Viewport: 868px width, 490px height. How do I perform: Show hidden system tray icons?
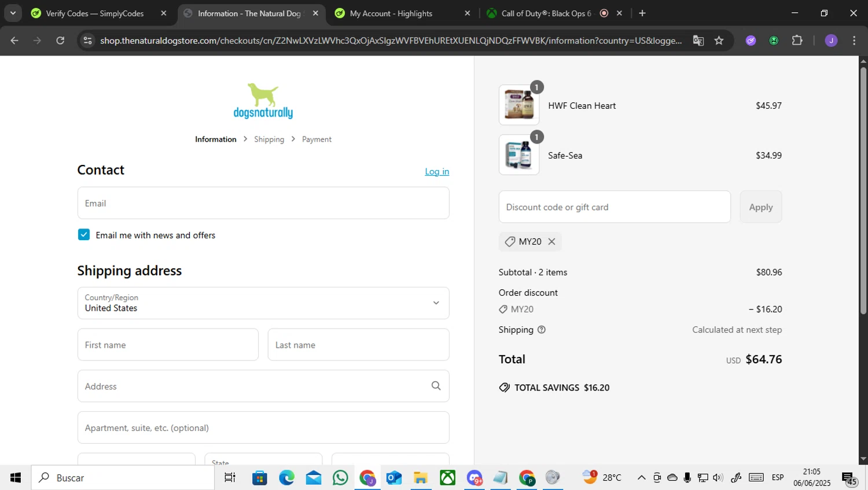click(641, 478)
